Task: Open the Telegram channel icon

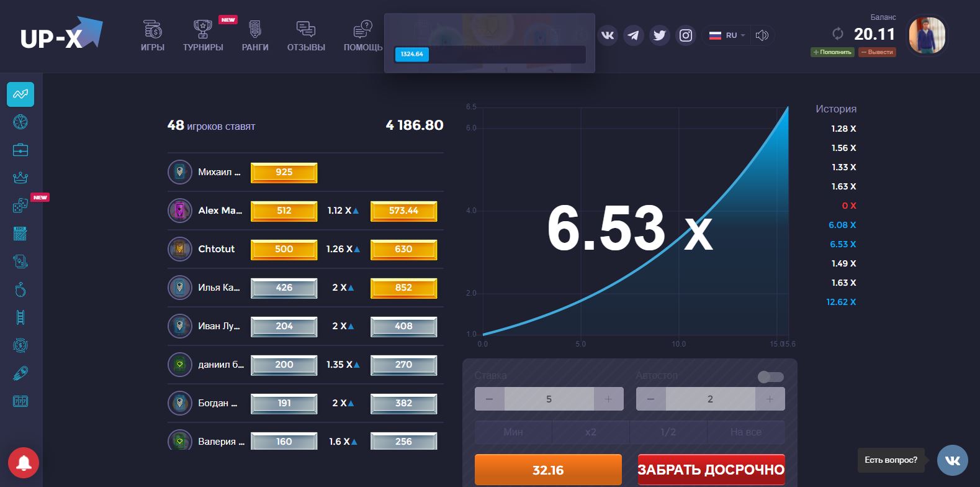Action: point(633,35)
